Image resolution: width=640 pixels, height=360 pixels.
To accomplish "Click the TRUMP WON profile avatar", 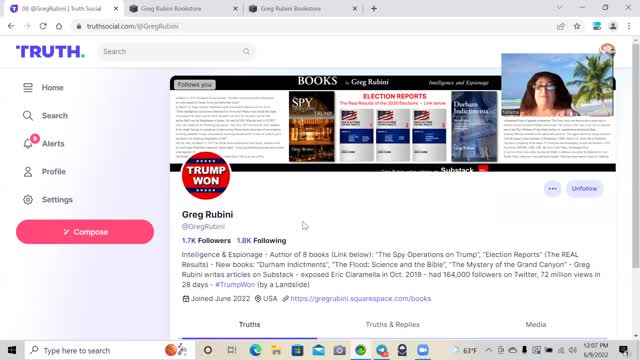I will pyautogui.click(x=206, y=176).
